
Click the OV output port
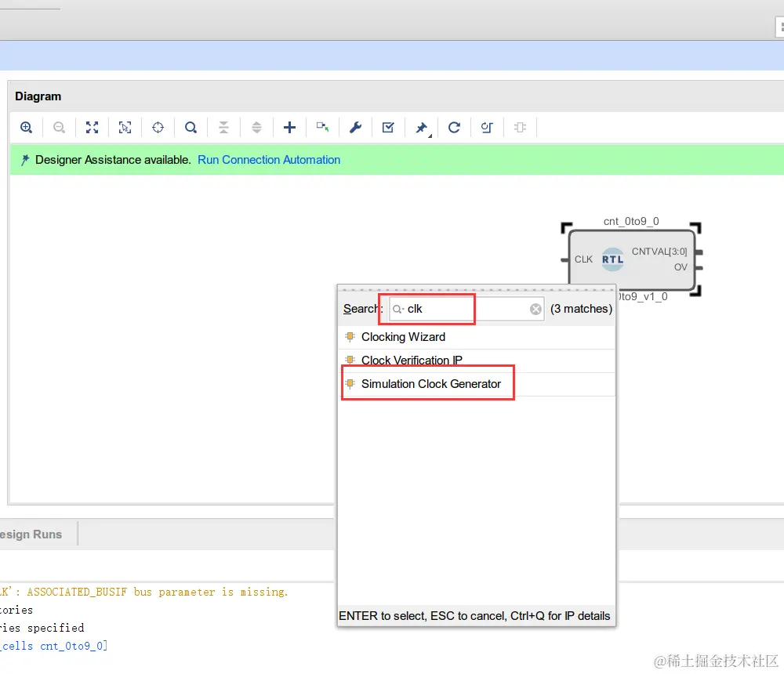(x=699, y=268)
